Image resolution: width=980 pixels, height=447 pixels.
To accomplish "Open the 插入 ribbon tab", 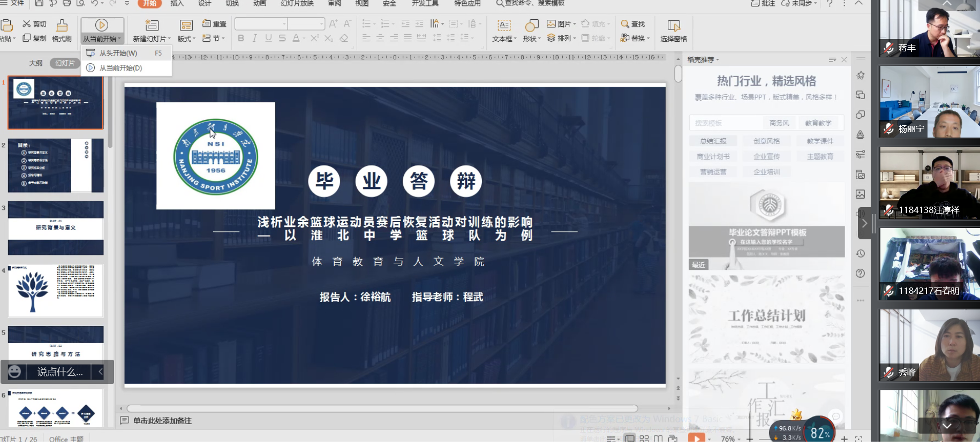I will click(177, 3).
